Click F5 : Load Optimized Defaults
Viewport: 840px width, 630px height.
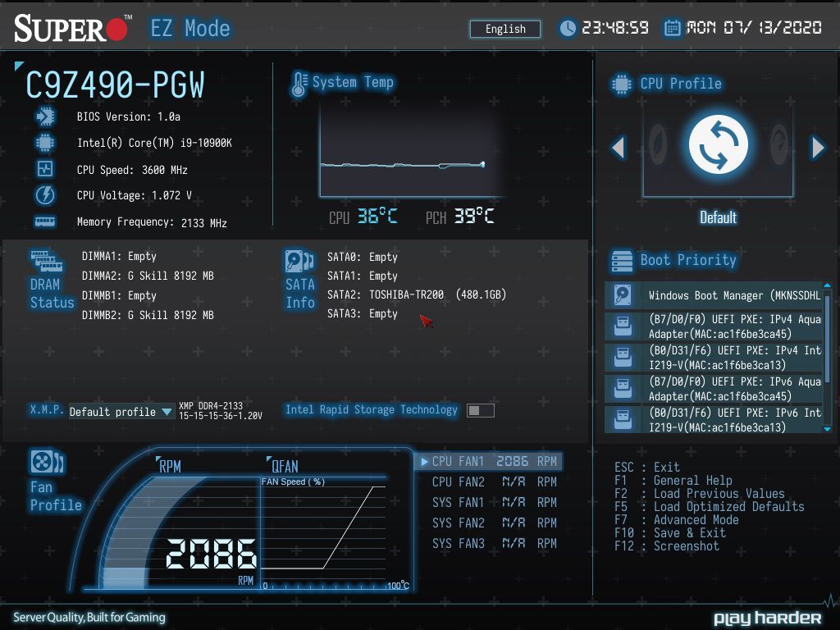coord(710,507)
